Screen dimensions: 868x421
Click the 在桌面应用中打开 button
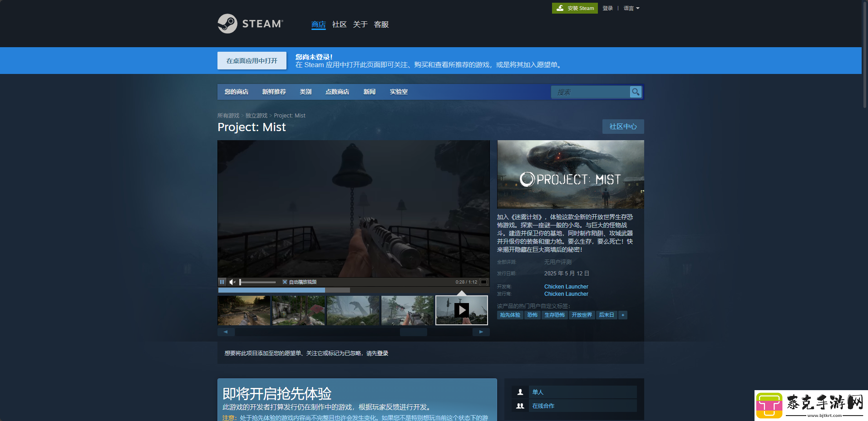pos(252,61)
